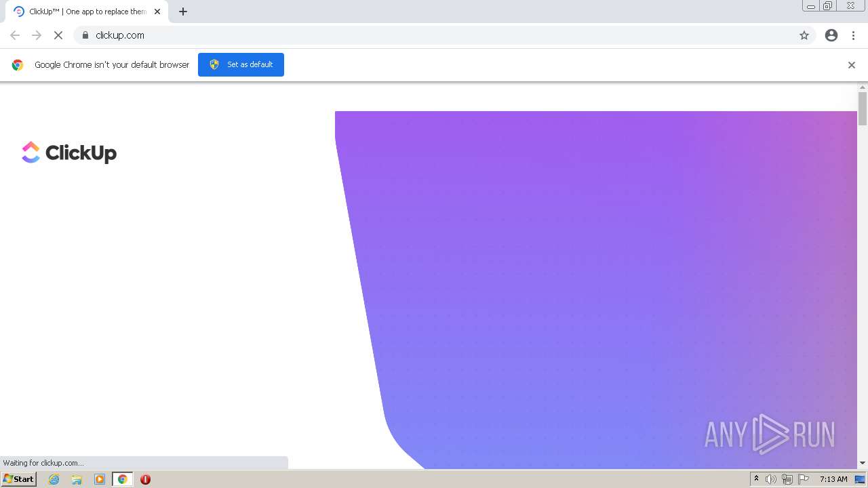Close the ClickUp tab

pos(157,12)
